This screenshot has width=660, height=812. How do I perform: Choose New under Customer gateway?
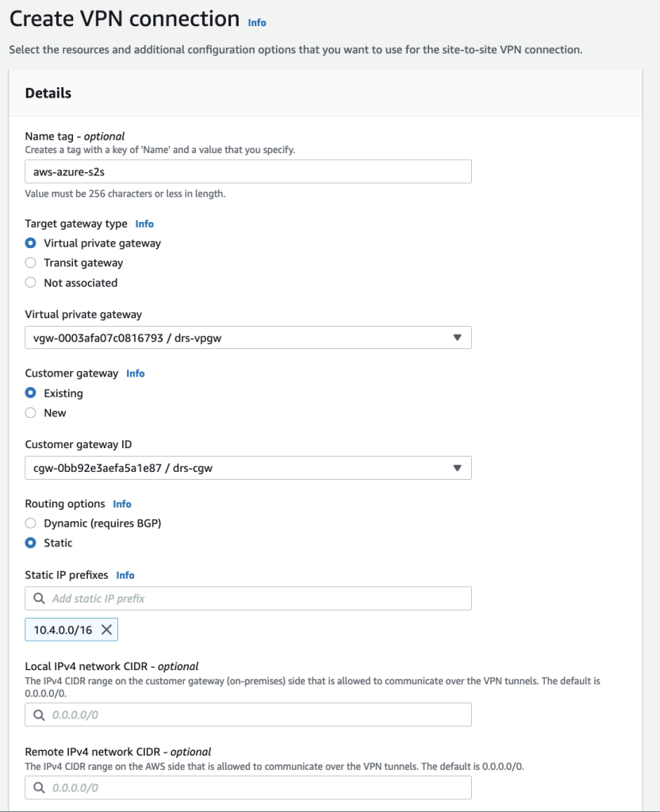click(30, 412)
